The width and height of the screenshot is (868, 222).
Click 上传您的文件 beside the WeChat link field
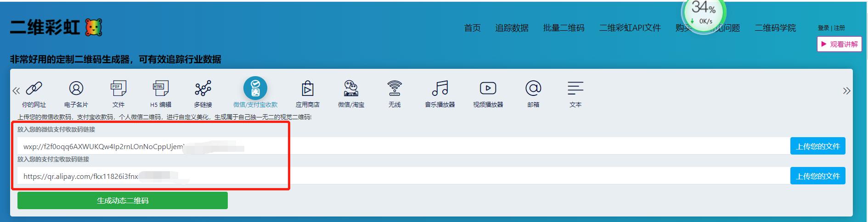point(817,146)
